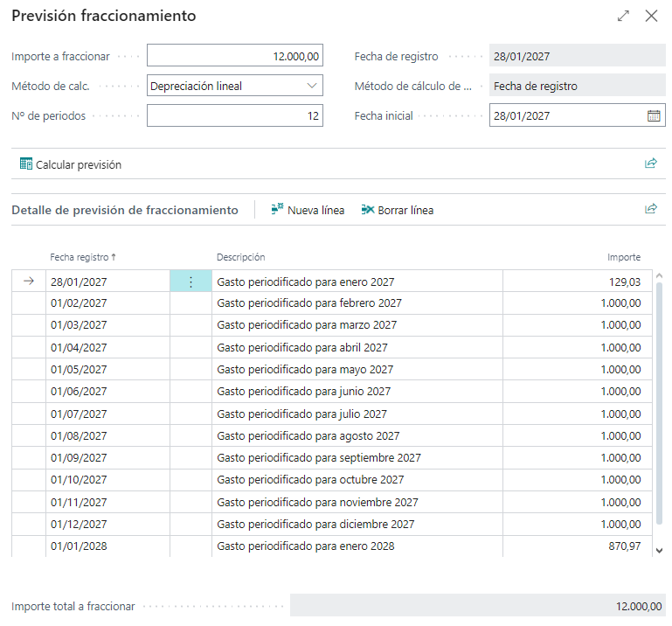Close the Previsión fraccionamiento dialog
The width and height of the screenshot is (672, 626).
(x=651, y=16)
